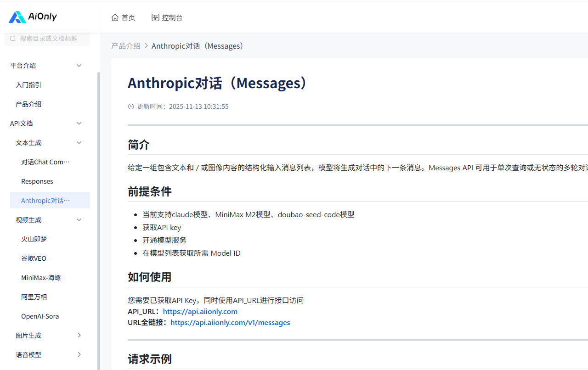Click bullet 在模型列表获取所需 Model ID
The height and width of the screenshot is (370, 588).
click(x=192, y=253)
